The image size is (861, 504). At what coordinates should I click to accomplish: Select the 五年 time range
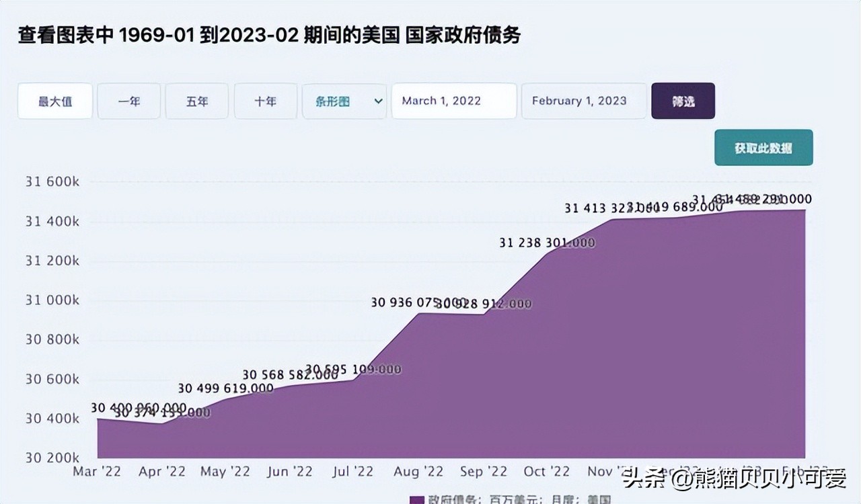click(x=196, y=101)
